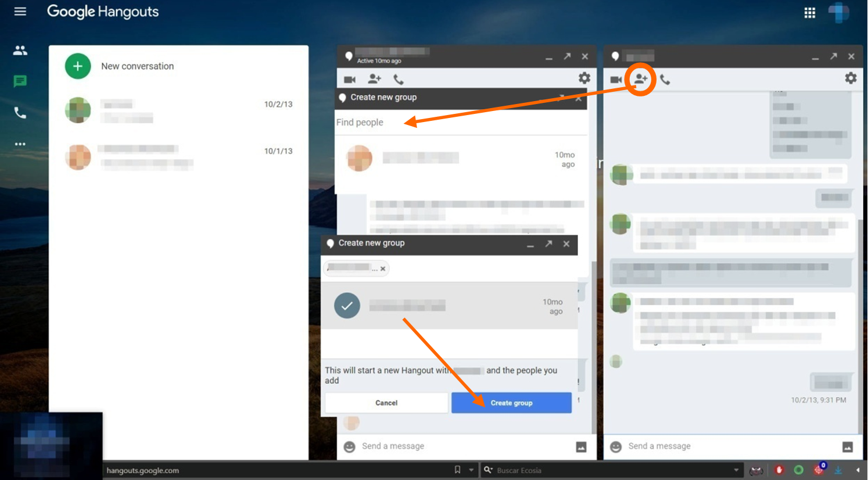Click the Cancel button
The height and width of the screenshot is (480, 868).
[386, 403]
